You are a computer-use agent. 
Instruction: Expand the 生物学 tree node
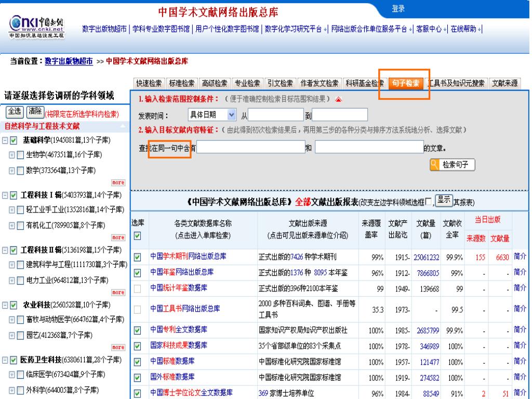point(12,155)
